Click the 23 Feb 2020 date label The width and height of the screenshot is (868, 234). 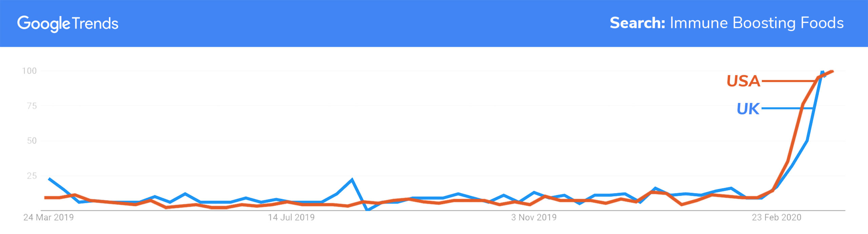pyautogui.click(x=777, y=217)
